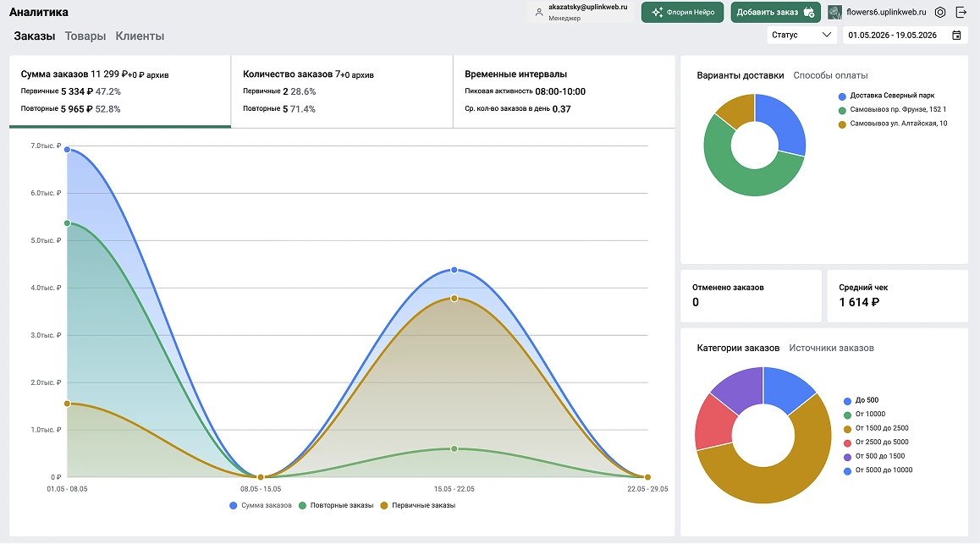Click the Флория Нейро button
This screenshot has height=544, width=980.
[x=682, y=12]
